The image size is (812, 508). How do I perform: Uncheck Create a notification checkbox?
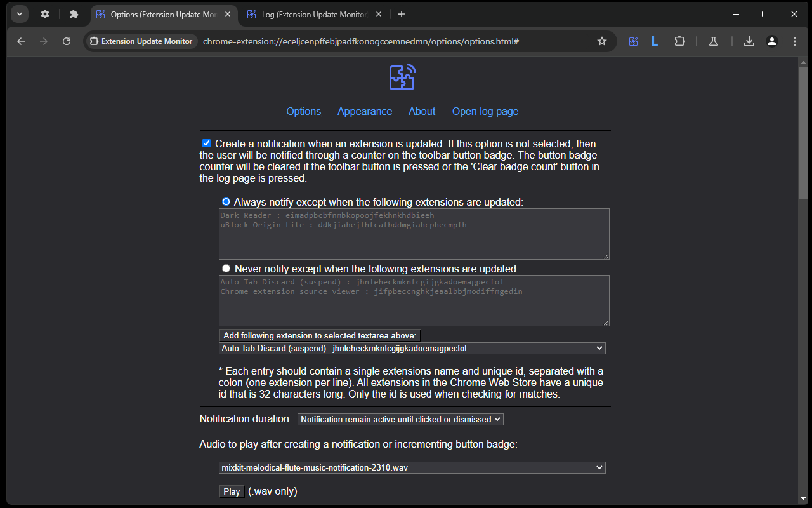pos(206,144)
